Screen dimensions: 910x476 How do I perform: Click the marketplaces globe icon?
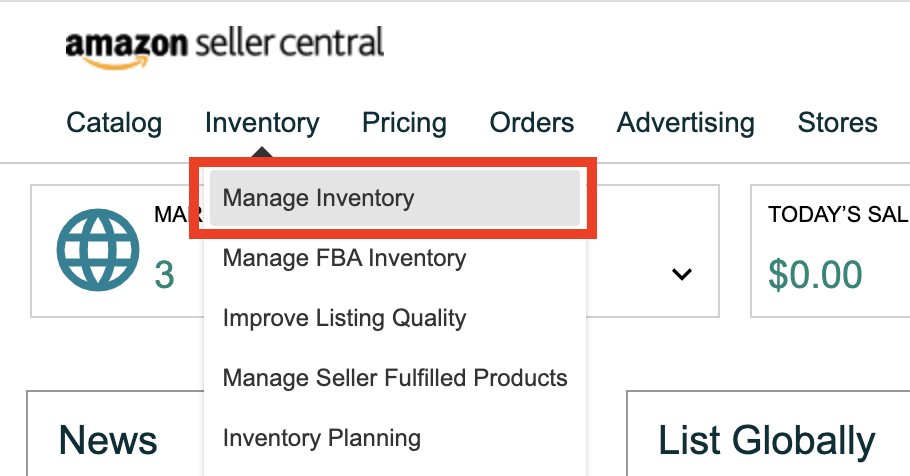(98, 250)
